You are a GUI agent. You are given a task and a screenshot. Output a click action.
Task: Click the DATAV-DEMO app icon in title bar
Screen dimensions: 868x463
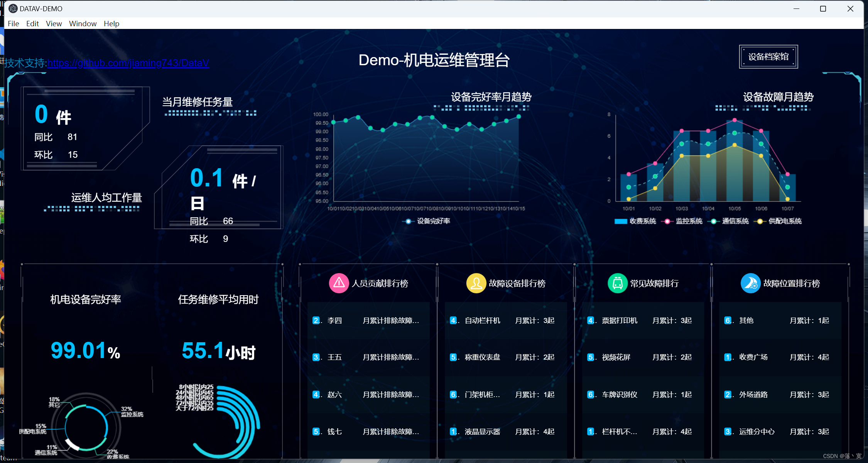pos(13,8)
